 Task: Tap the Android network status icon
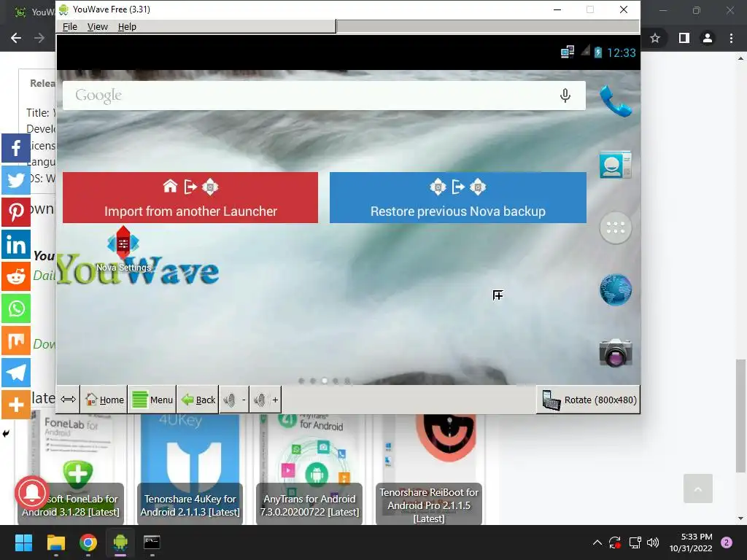[567, 52]
